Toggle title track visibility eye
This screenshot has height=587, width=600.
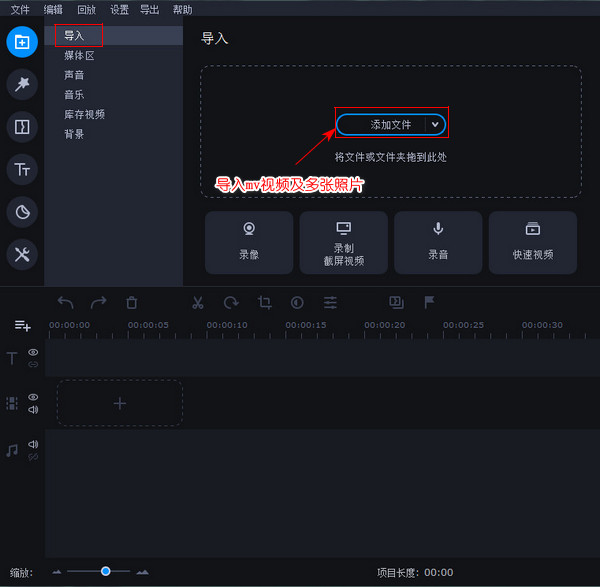33,352
